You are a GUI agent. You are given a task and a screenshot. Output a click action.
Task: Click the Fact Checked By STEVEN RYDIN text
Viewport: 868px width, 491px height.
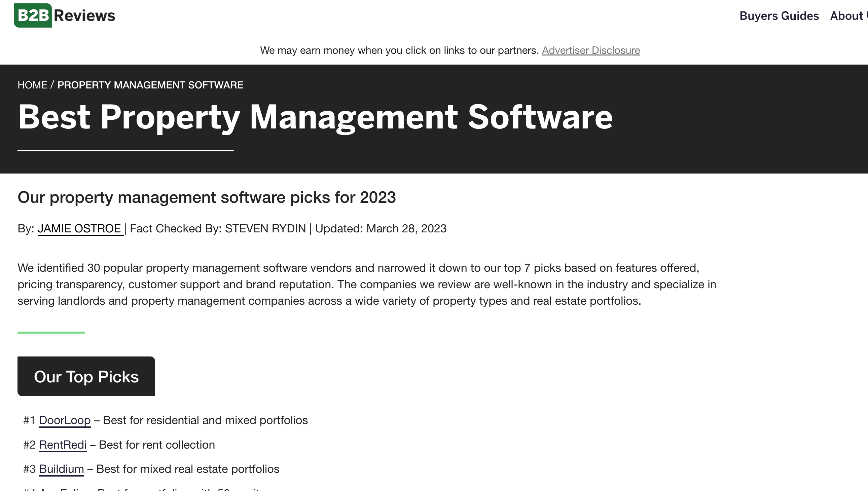(218, 228)
